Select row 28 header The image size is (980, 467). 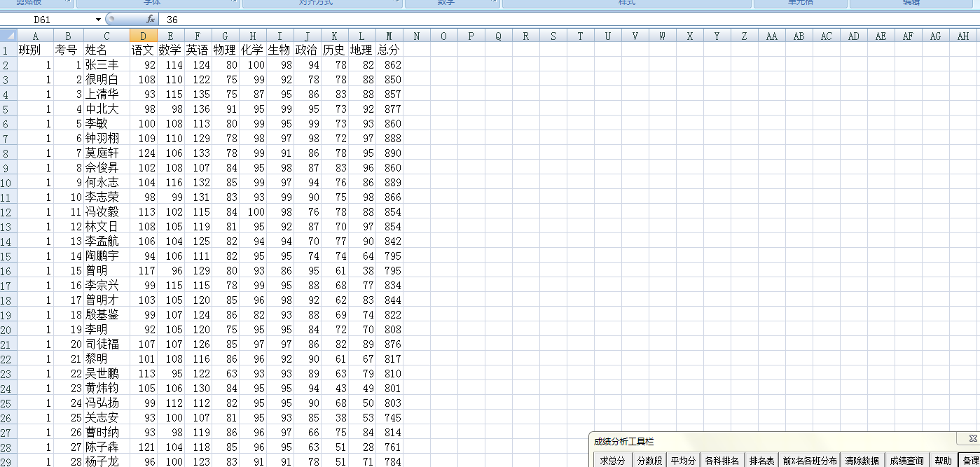(x=8, y=447)
